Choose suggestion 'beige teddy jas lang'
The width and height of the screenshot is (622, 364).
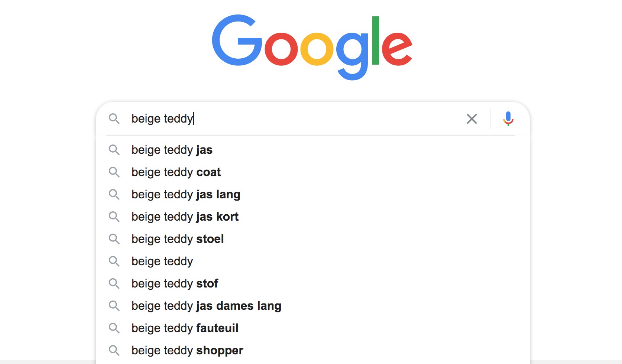[313, 195]
